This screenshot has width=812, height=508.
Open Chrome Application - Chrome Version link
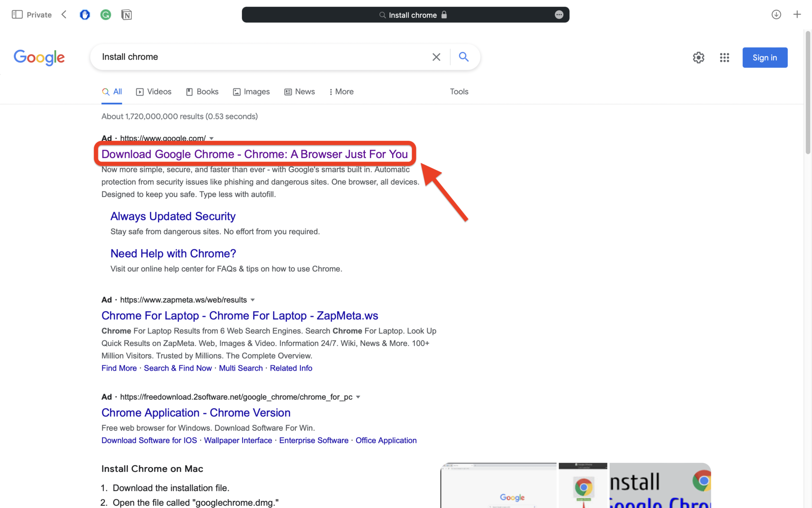196,413
